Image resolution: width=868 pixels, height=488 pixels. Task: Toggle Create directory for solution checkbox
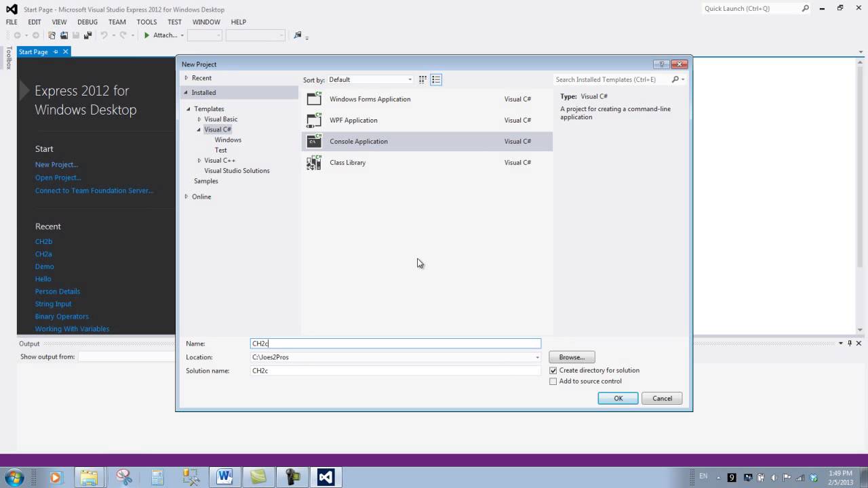tap(553, 371)
